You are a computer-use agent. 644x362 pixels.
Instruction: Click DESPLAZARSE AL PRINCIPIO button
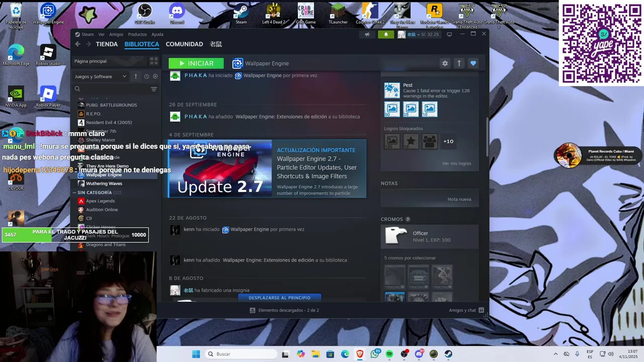click(x=279, y=298)
